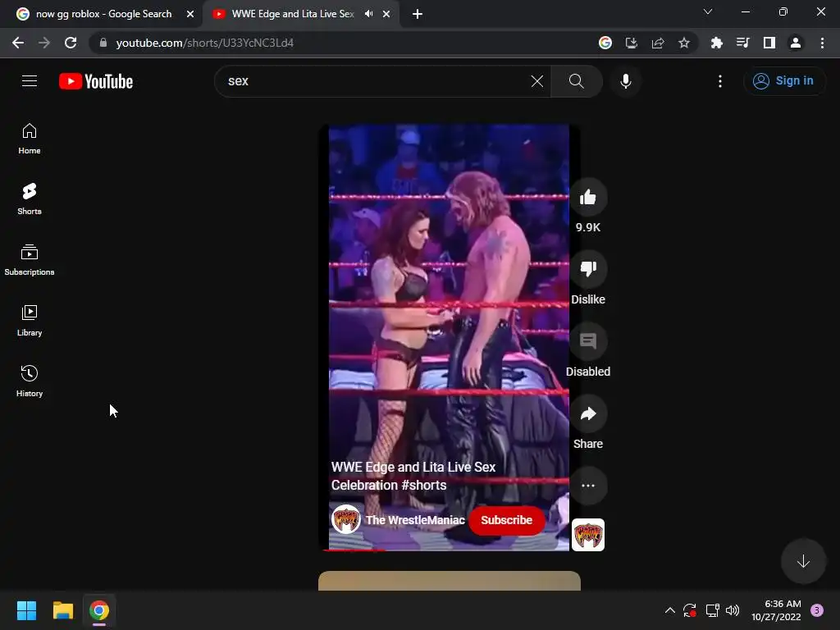Open clock and date panel
This screenshot has width=840, height=630.
click(x=776, y=610)
